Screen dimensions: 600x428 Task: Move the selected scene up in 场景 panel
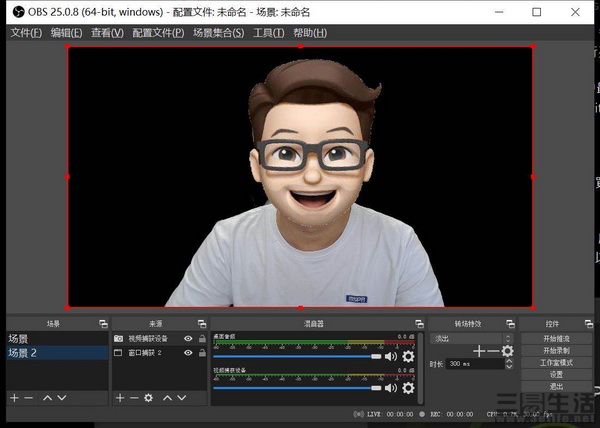click(x=47, y=398)
